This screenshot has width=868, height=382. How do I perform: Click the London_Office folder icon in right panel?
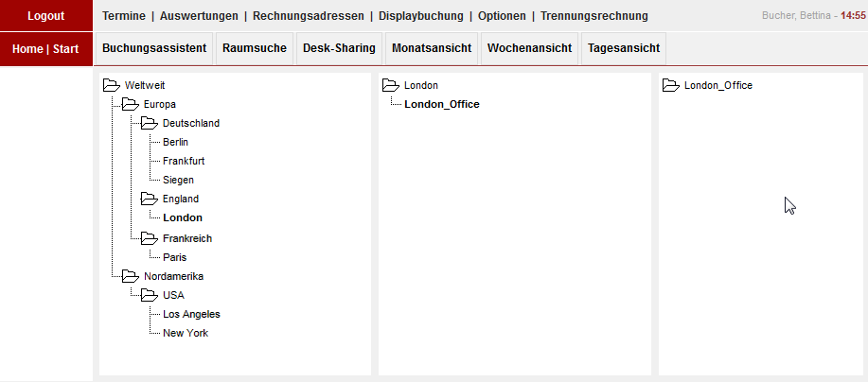[x=671, y=85]
